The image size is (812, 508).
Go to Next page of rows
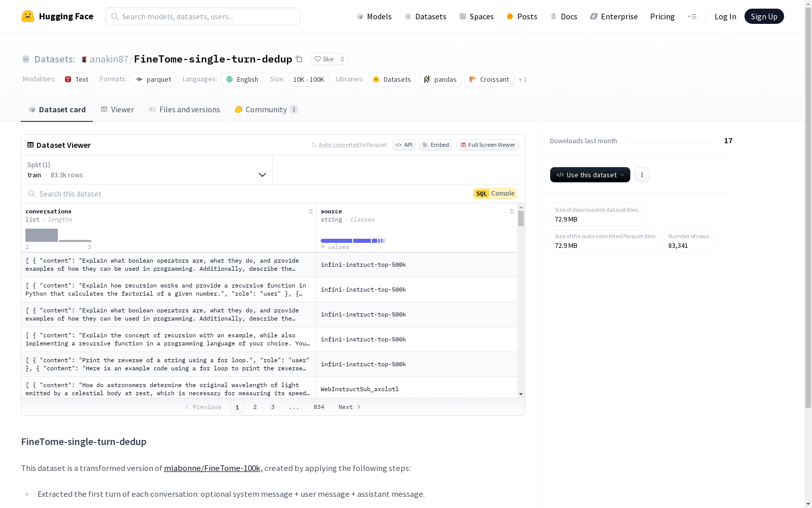pos(349,407)
